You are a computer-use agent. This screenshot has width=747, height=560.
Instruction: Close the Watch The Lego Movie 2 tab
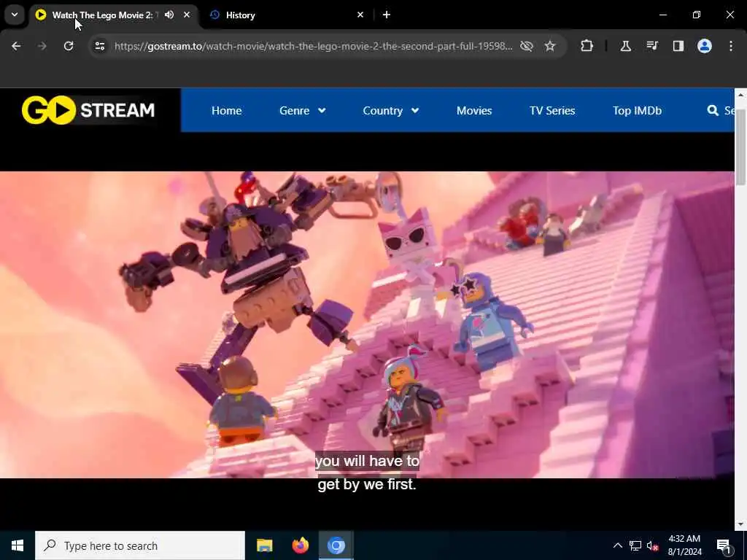187,15
